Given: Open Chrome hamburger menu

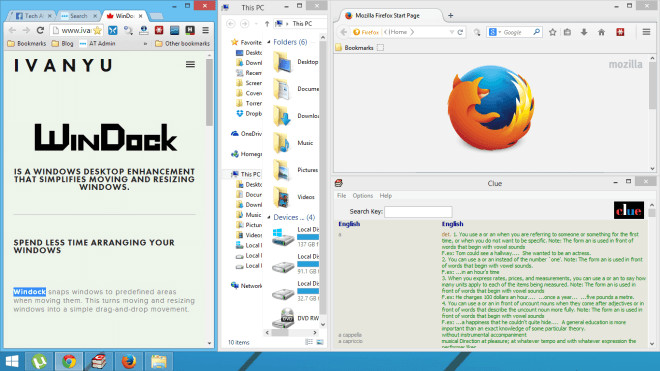Looking at the screenshot, I should click(x=205, y=30).
